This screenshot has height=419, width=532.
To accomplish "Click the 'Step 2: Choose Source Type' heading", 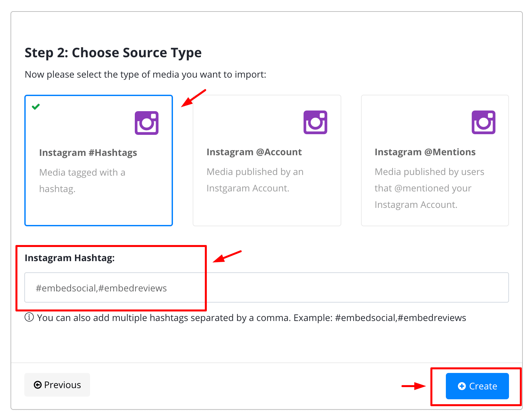I will (113, 53).
